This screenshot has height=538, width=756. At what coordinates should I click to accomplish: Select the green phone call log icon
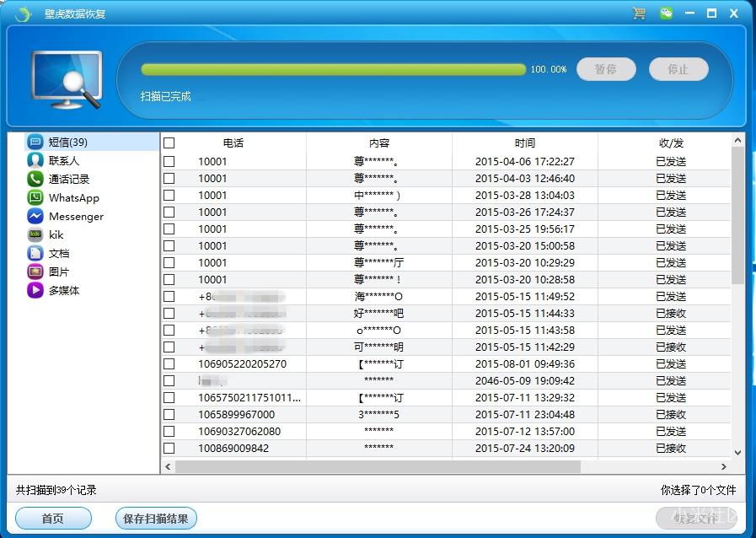(35, 179)
